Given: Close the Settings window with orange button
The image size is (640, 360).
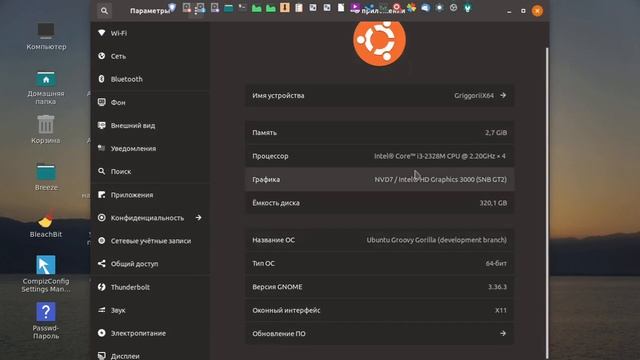Looking at the screenshot, I should point(538,11).
